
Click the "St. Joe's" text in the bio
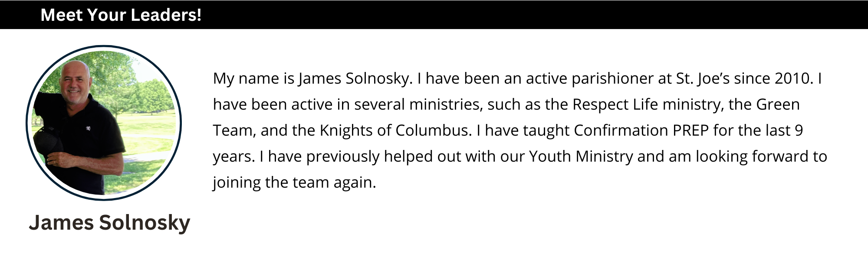pos(703,78)
